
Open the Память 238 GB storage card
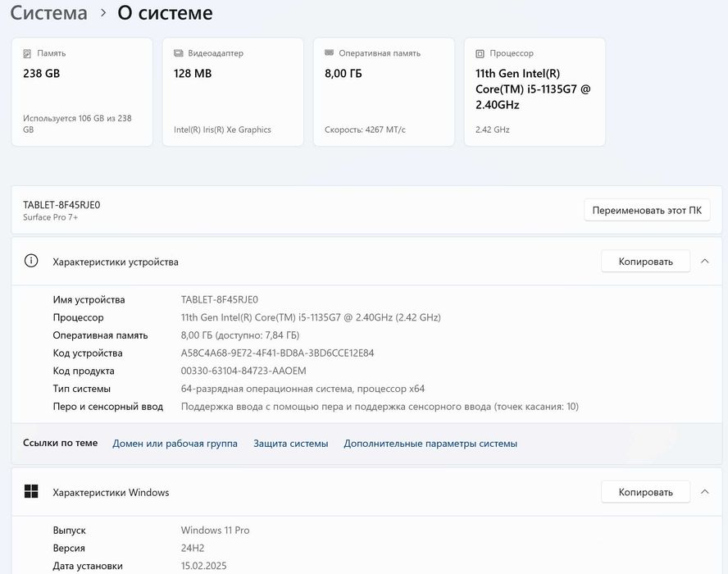click(82, 92)
